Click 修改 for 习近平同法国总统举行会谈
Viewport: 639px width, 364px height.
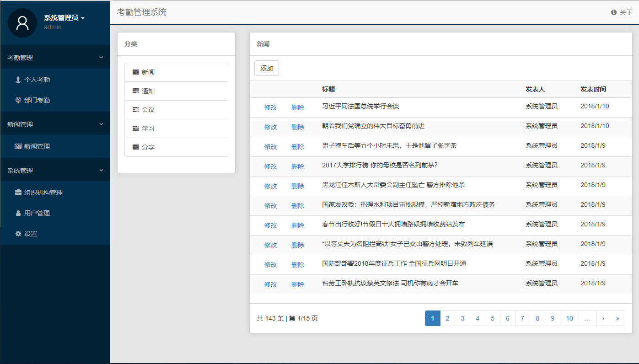[270, 107]
